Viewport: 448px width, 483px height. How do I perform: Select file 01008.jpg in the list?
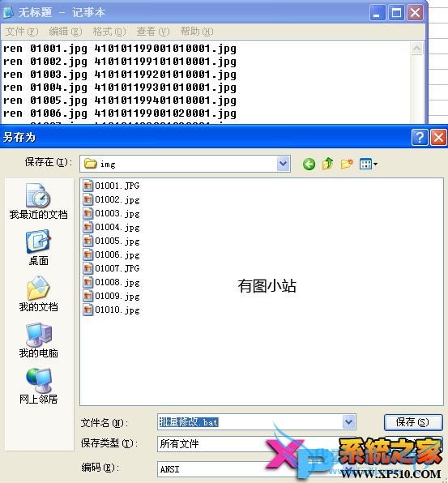tap(112, 282)
